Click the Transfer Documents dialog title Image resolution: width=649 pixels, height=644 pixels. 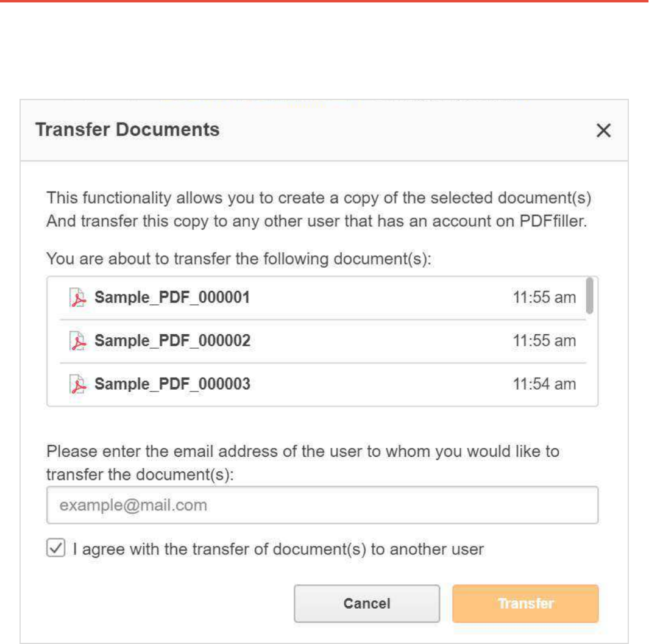(127, 129)
